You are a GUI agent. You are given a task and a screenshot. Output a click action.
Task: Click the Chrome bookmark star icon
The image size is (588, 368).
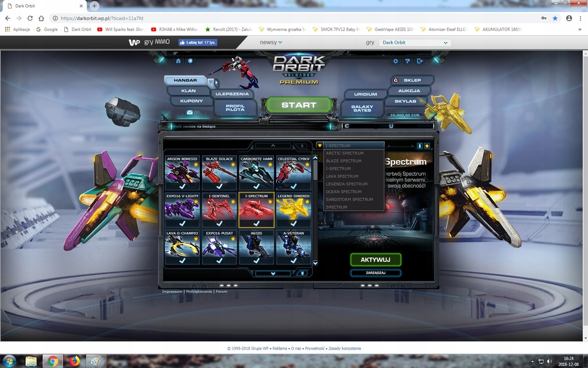[555, 18]
